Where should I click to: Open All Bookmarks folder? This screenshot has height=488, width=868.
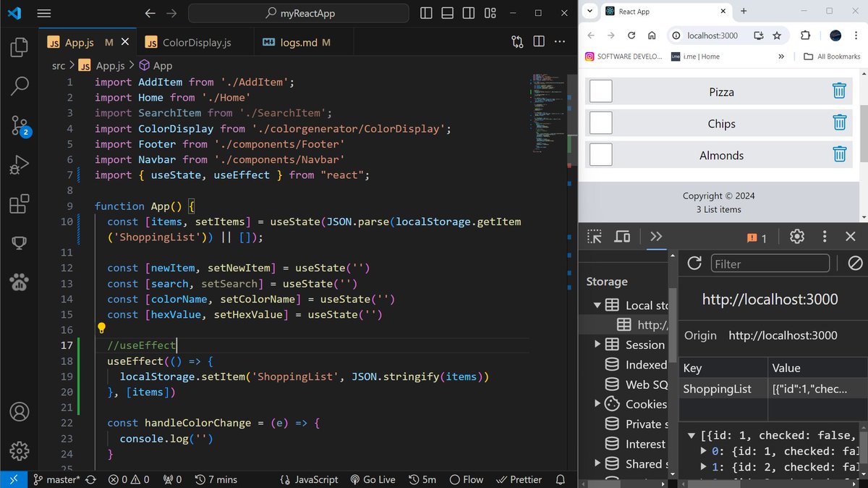[x=832, y=56]
